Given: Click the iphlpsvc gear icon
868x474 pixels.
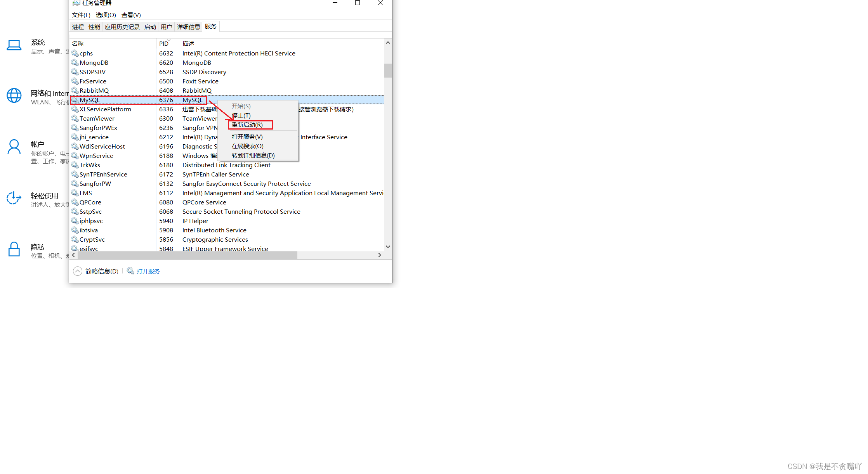Looking at the screenshot, I should coord(75,221).
